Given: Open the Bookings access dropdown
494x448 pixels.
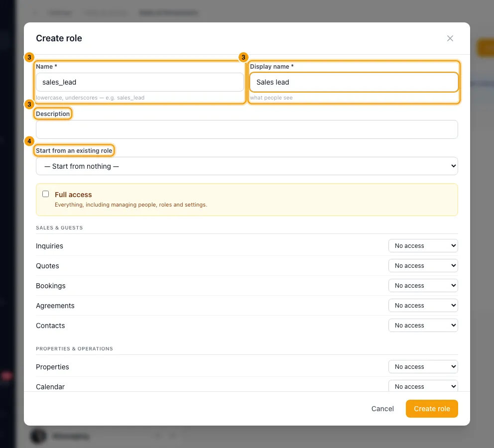Looking at the screenshot, I should [423, 286].
